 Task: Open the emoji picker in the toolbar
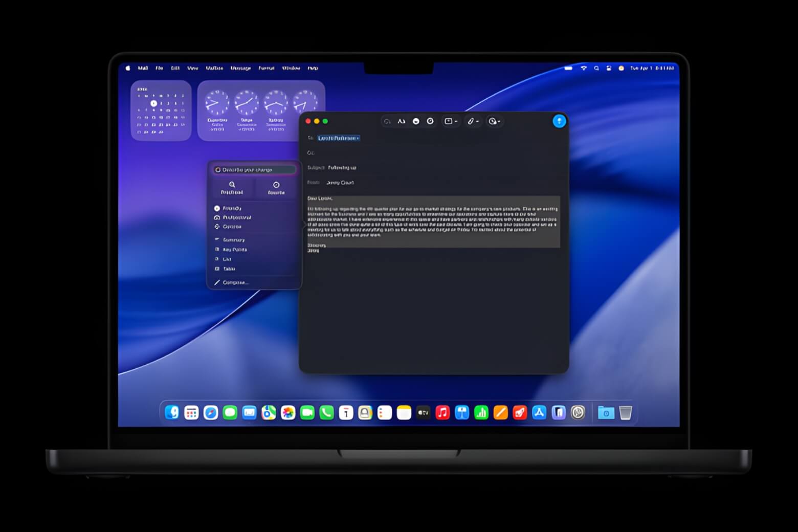[416, 121]
